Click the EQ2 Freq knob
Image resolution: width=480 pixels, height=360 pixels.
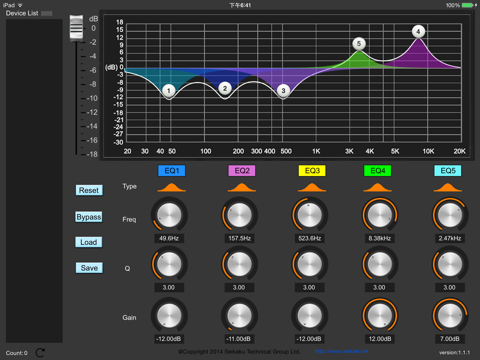[239, 215]
